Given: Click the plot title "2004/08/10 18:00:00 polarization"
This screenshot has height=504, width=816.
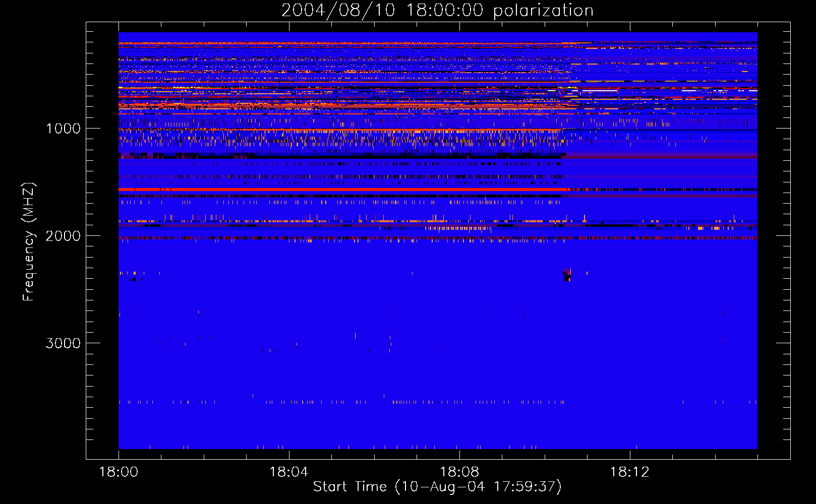Looking at the screenshot, I should click(x=437, y=11).
